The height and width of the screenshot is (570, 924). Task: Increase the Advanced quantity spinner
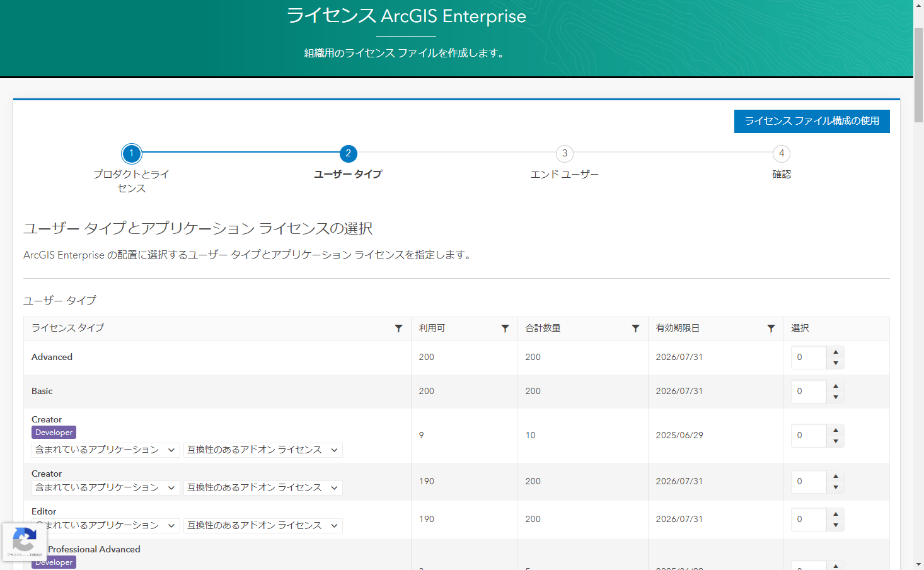tap(836, 352)
